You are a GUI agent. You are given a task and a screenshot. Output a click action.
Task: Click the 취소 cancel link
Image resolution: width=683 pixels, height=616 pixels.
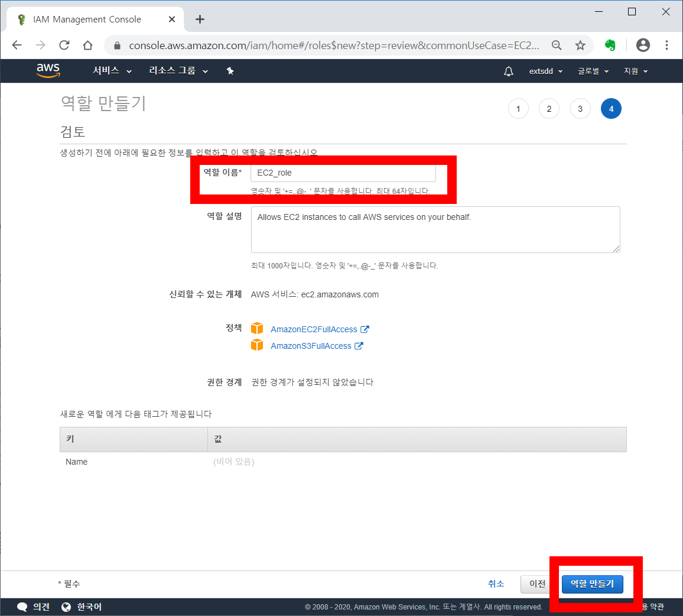click(496, 583)
